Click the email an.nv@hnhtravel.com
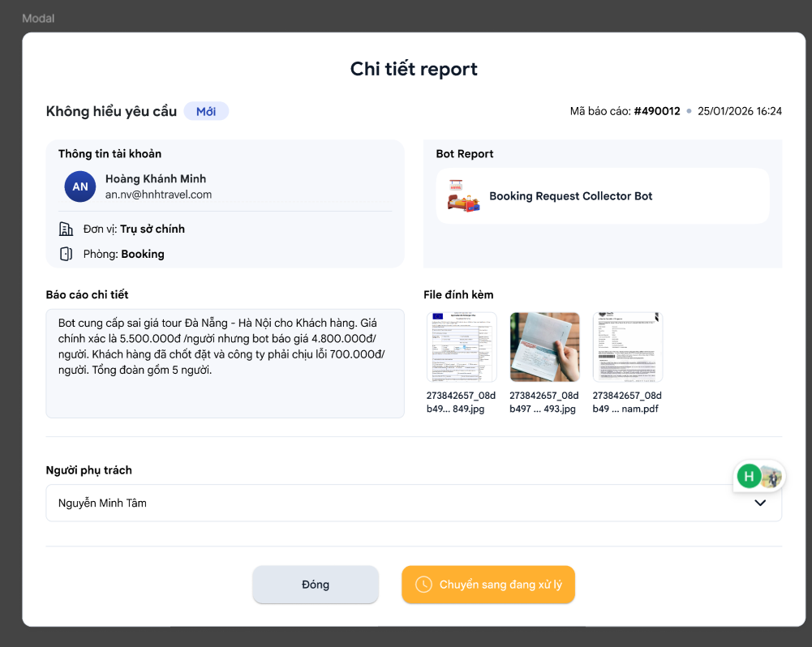This screenshot has height=647, width=812. [158, 195]
